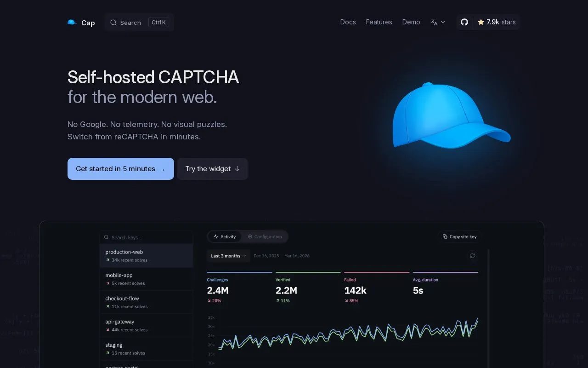Click the Verified 2.2M stat

click(308, 288)
